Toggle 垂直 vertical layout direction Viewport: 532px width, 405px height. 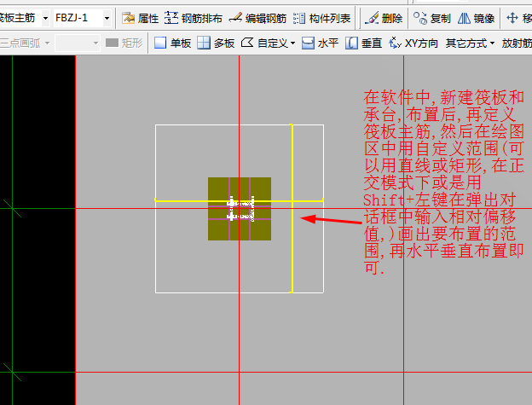coord(363,43)
